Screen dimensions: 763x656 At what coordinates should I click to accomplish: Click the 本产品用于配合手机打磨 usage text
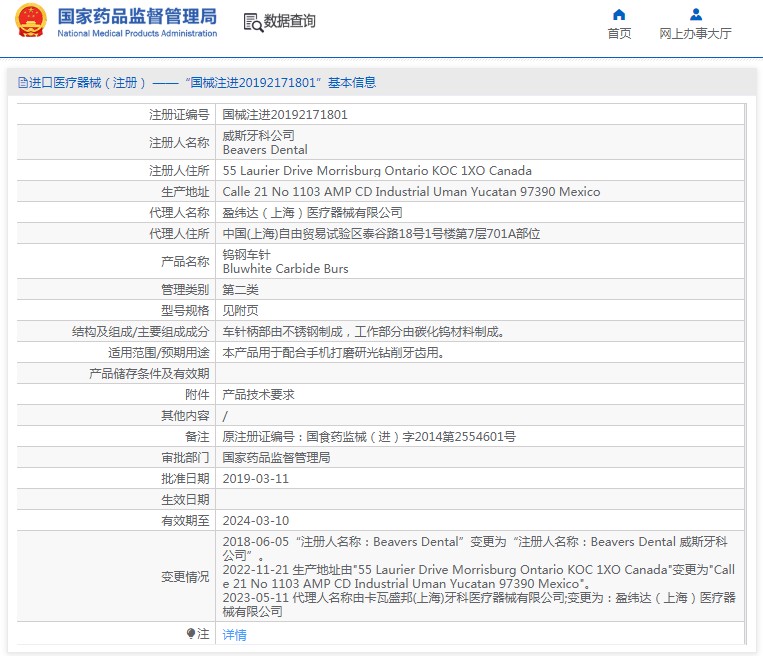click(x=333, y=353)
